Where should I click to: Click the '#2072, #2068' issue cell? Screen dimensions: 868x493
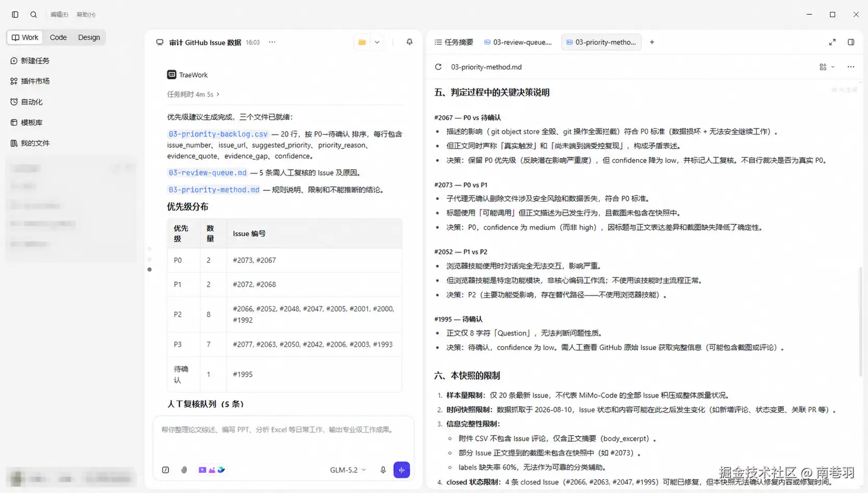click(314, 284)
